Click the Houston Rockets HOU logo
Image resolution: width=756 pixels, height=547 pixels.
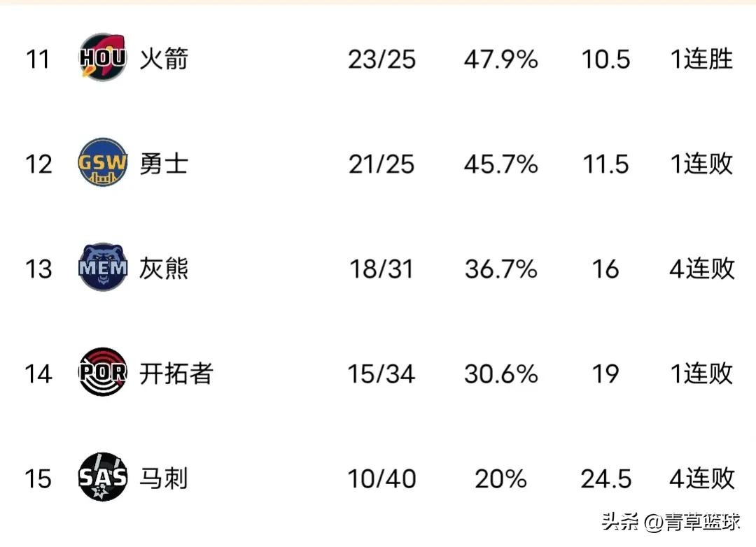(102, 57)
